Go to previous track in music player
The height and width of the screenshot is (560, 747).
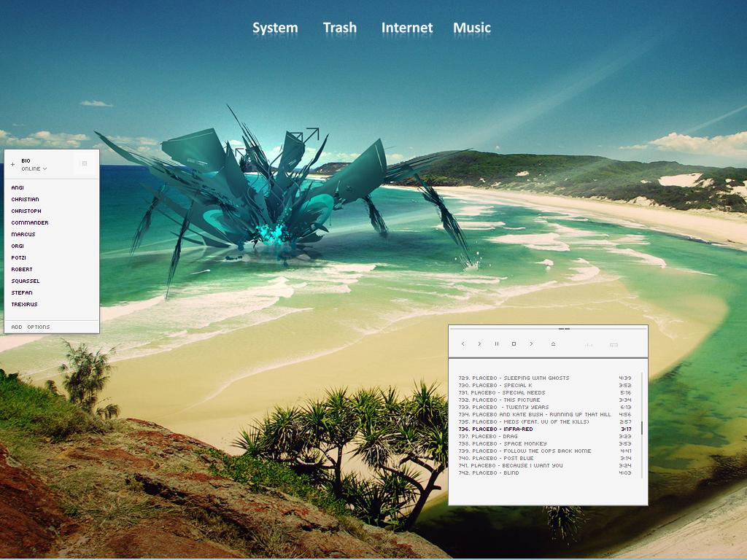(x=462, y=344)
